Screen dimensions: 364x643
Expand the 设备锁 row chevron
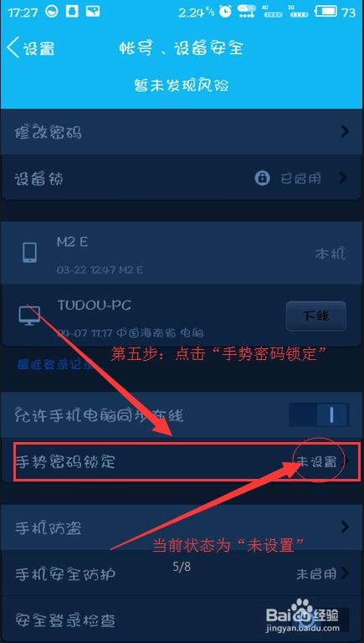tap(343, 178)
